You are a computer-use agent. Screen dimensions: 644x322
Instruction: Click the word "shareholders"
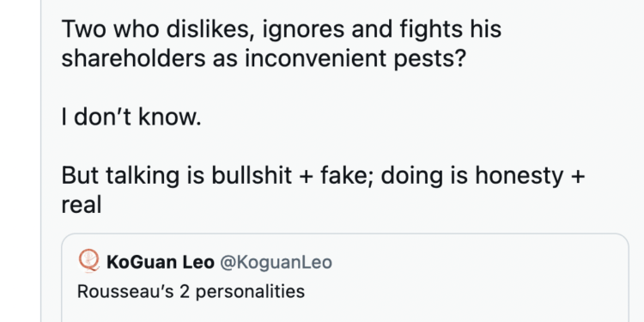[133, 58]
